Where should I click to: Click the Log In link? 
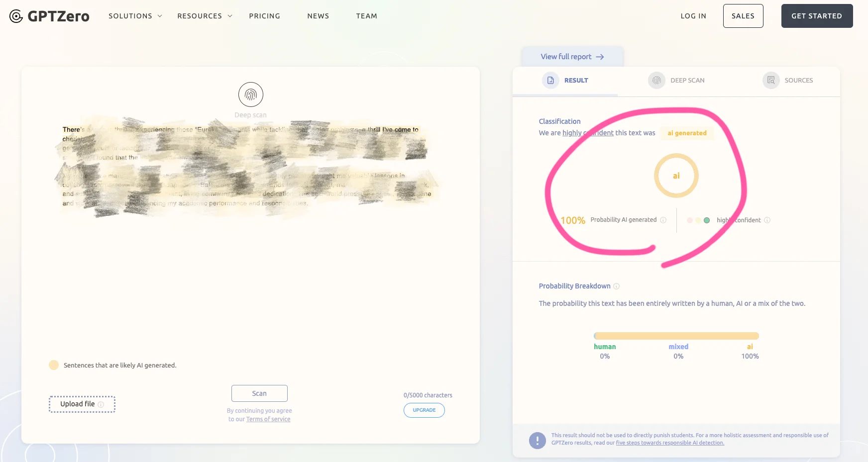point(693,16)
